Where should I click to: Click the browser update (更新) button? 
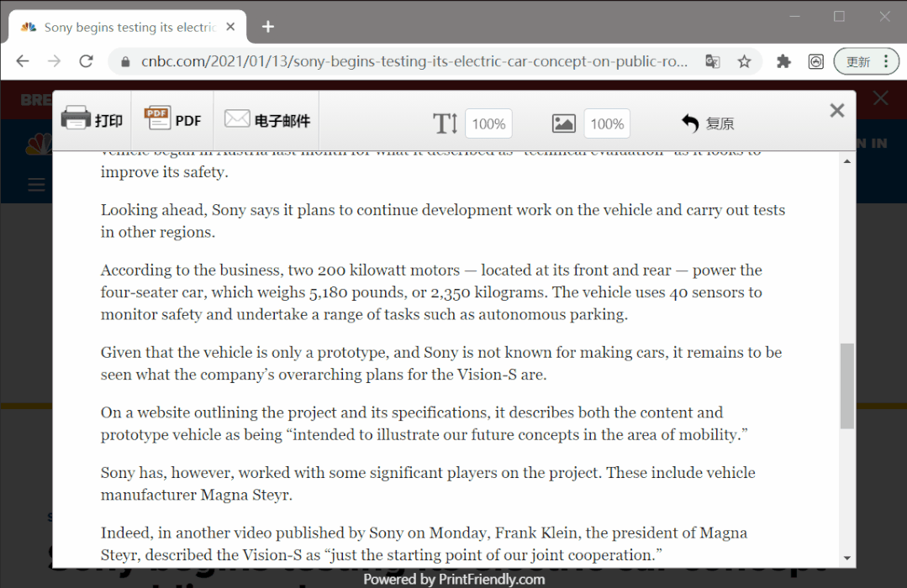(x=866, y=61)
